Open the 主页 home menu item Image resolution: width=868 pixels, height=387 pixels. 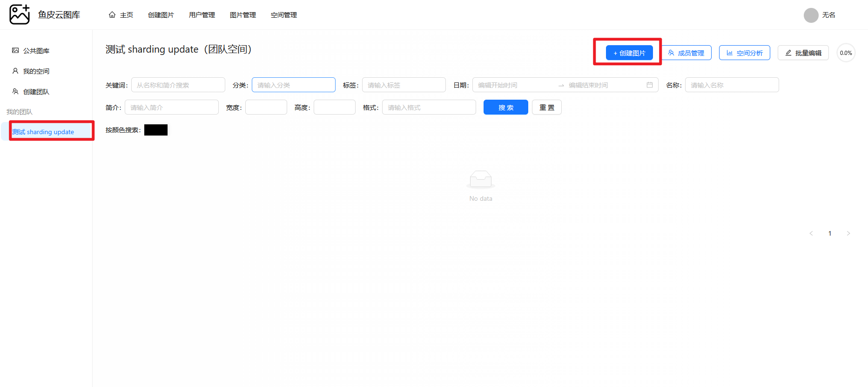(121, 15)
